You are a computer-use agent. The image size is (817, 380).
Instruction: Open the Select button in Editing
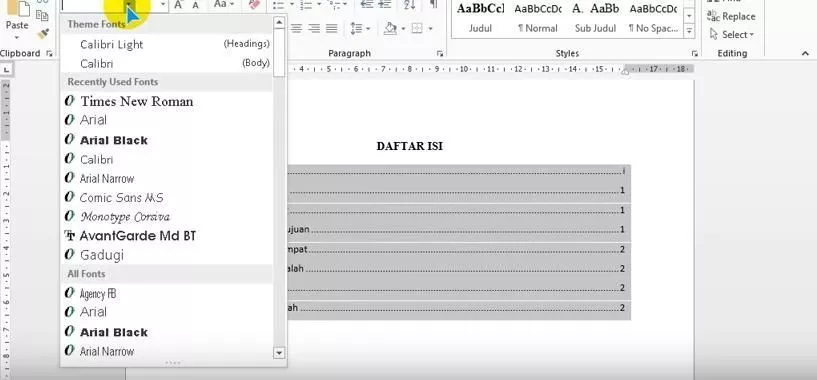[732, 34]
